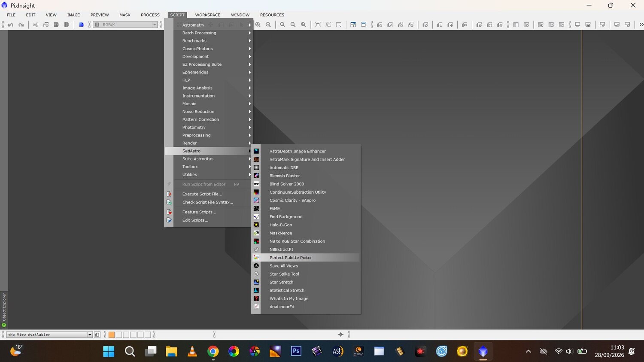Open the No View Available dropdown
Screen dimensions: 644x362
[49, 335]
